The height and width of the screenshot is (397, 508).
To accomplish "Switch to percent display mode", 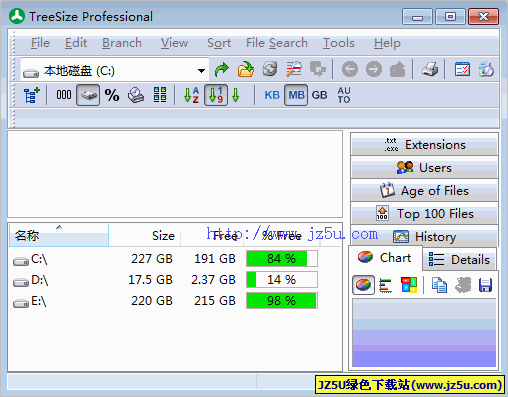I will (x=112, y=95).
